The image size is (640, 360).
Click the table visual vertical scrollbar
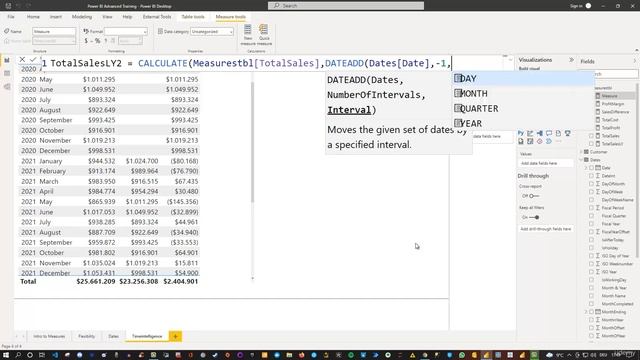pyautogui.click(x=253, y=142)
